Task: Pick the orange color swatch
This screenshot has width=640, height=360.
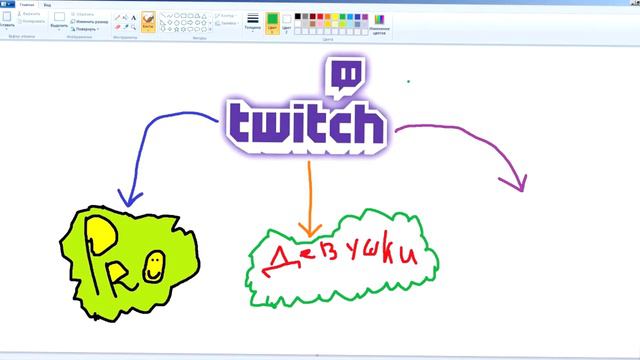Action: (327, 16)
